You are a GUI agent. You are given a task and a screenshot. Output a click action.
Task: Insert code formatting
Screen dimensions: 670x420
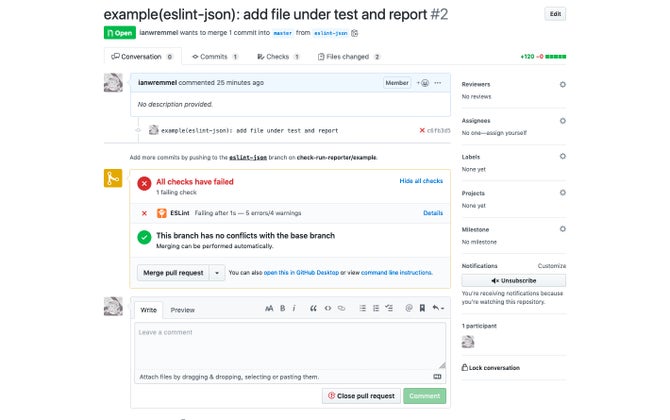click(x=327, y=308)
